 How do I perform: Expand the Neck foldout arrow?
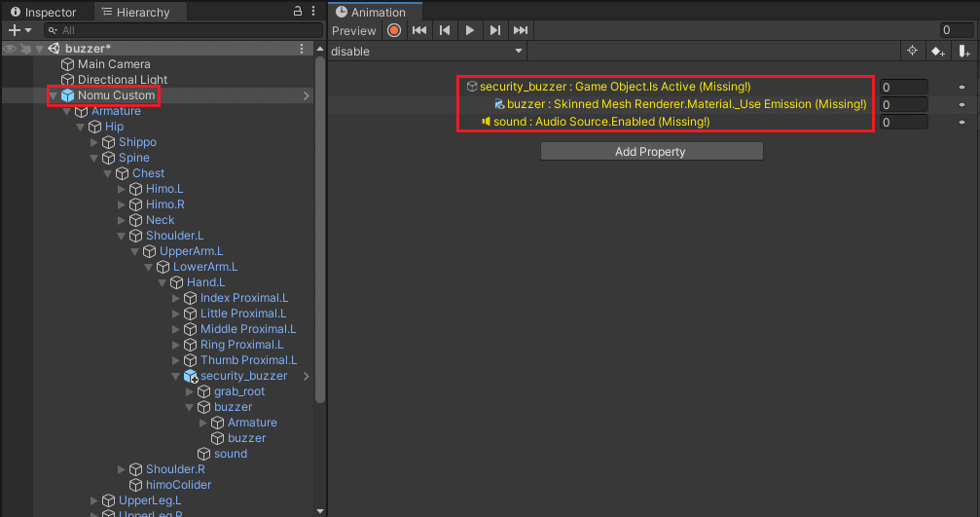click(122, 220)
